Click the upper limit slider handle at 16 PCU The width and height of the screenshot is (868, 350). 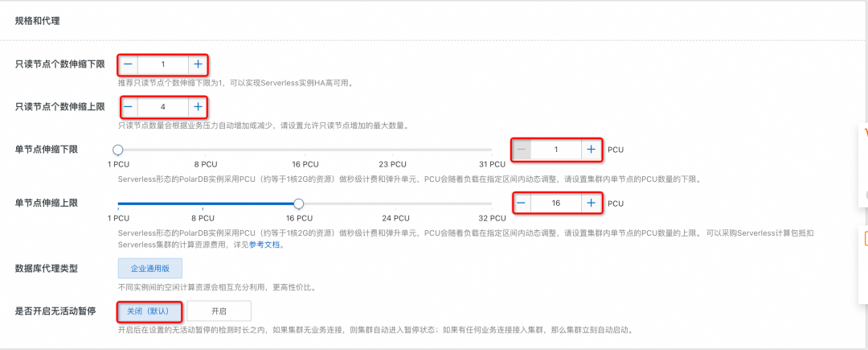[x=298, y=204]
